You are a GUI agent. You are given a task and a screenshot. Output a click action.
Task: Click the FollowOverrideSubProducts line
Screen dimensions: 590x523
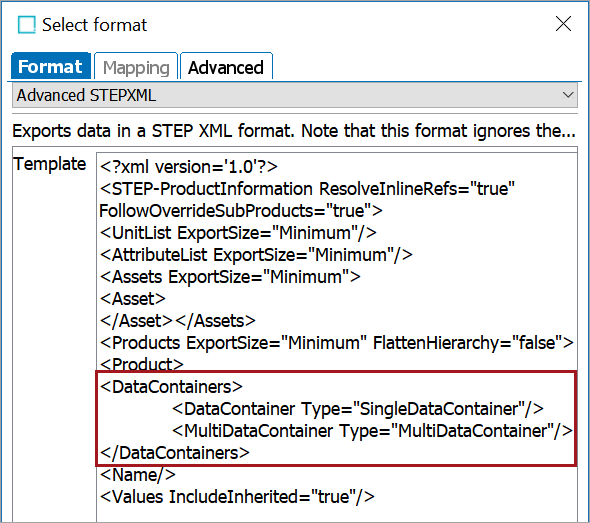pyautogui.click(x=241, y=211)
